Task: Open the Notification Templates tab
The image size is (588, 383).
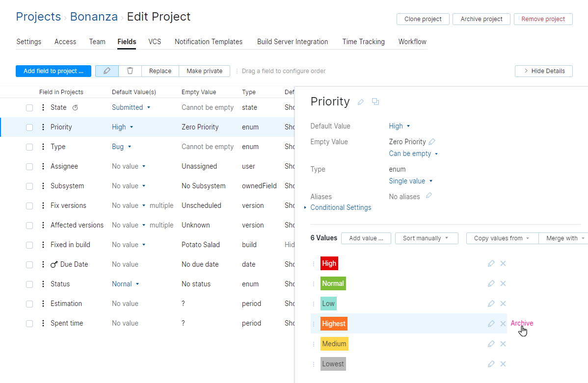Action: [x=209, y=42]
